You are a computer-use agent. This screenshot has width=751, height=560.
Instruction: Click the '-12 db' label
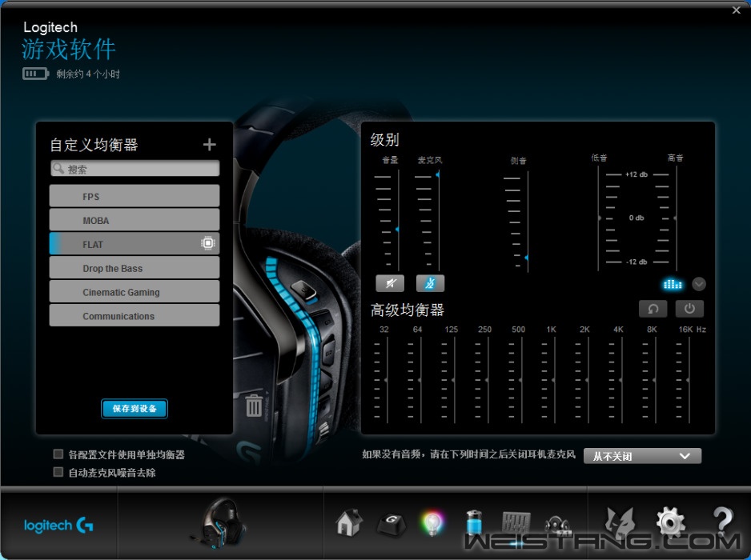coord(637,262)
